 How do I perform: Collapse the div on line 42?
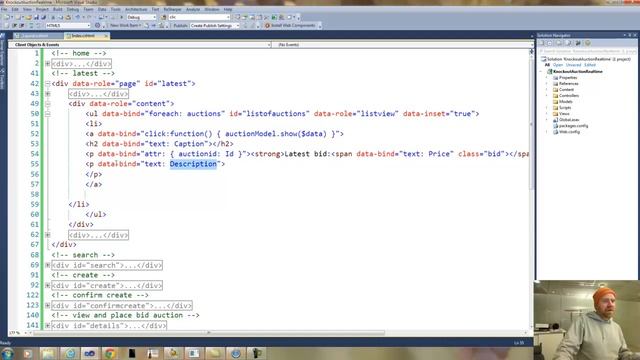[48, 84]
